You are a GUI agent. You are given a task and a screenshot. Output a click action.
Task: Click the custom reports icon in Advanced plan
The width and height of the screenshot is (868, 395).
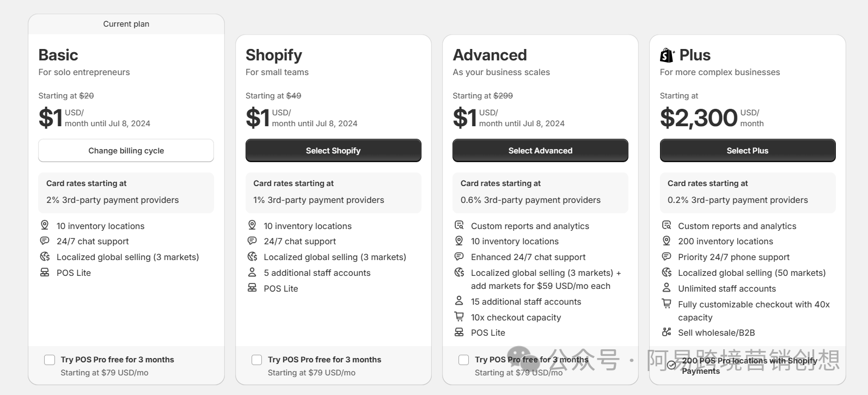pos(459,225)
